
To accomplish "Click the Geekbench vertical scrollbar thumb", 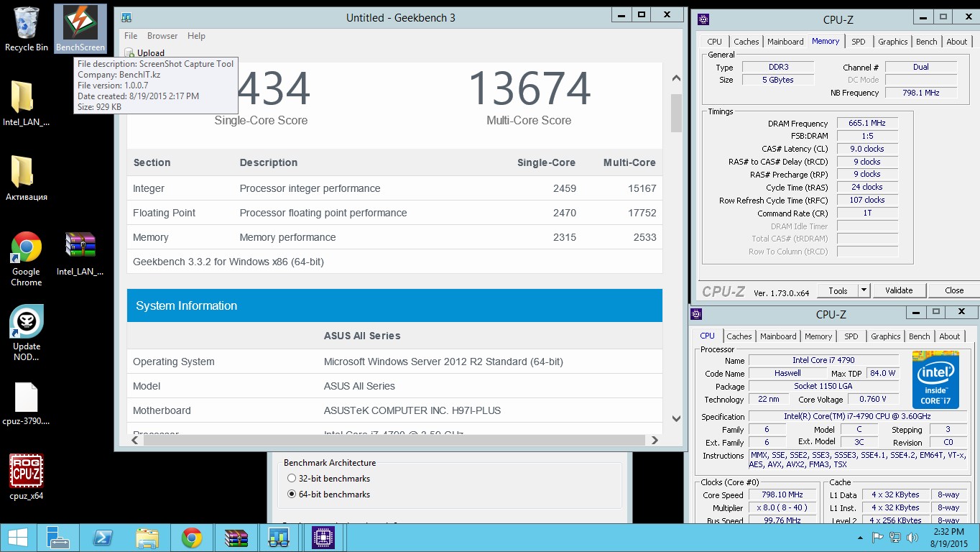I will [x=676, y=114].
